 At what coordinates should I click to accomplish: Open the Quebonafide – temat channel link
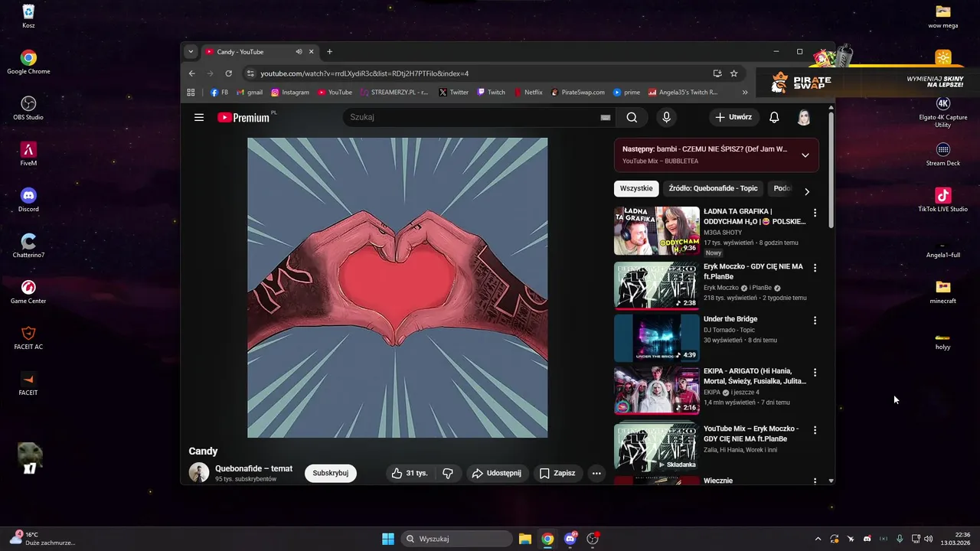click(253, 468)
